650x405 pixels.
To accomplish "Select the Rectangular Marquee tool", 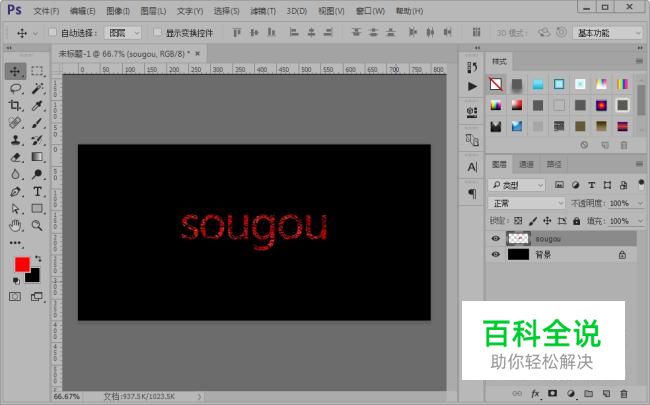I will [37, 71].
